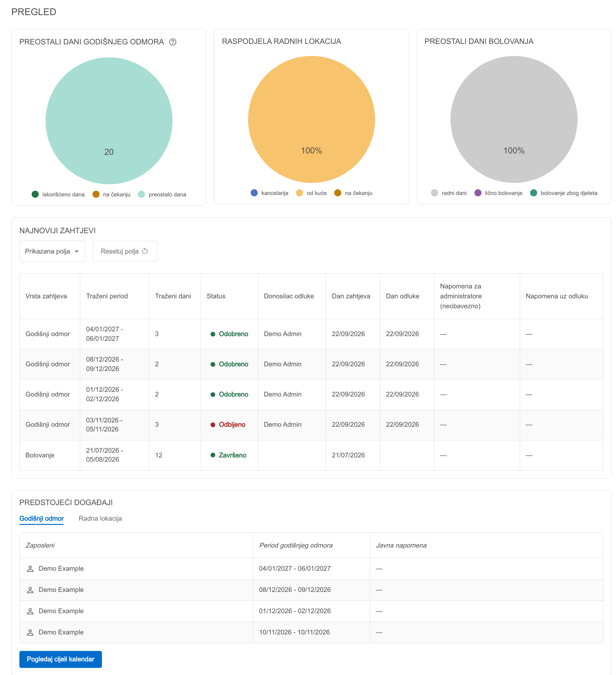Image resolution: width=616 pixels, height=675 pixels.
Task: Switch to the Godišnji odmor tab
Action: click(42, 519)
